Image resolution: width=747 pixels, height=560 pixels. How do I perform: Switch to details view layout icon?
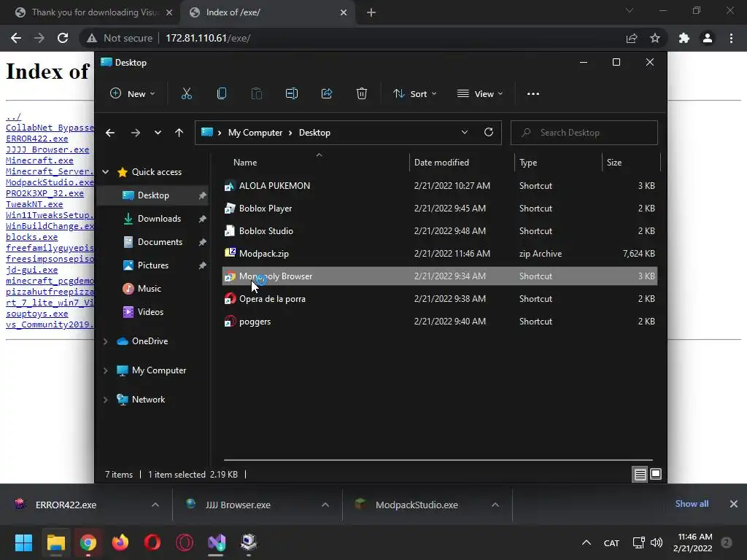pos(640,474)
